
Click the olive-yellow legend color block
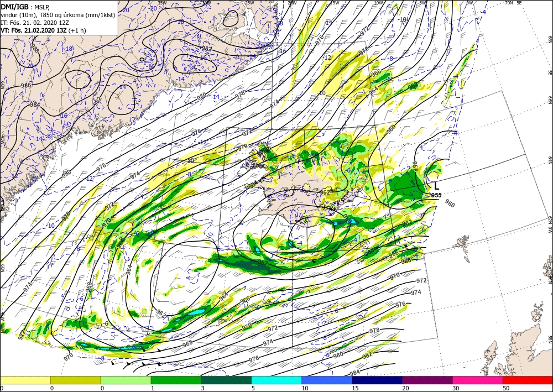pos(75,380)
